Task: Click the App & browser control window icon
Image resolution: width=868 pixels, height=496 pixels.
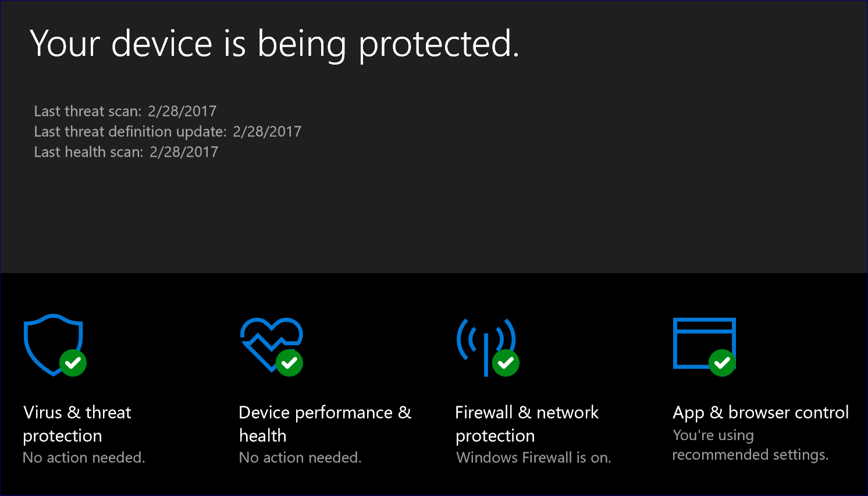Action: (704, 343)
